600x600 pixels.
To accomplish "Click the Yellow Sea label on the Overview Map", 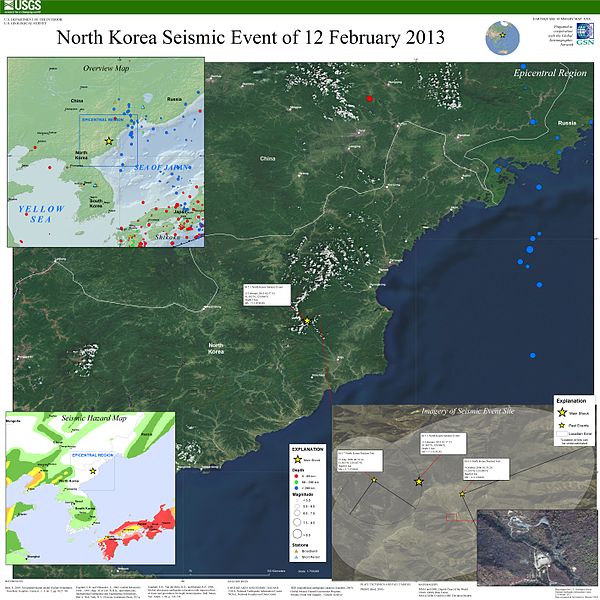I will click(x=40, y=212).
